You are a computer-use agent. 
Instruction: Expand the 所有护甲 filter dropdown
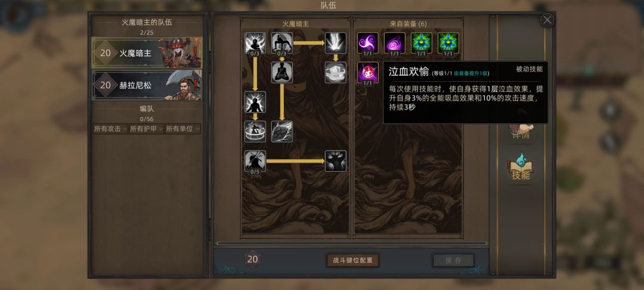(x=146, y=129)
